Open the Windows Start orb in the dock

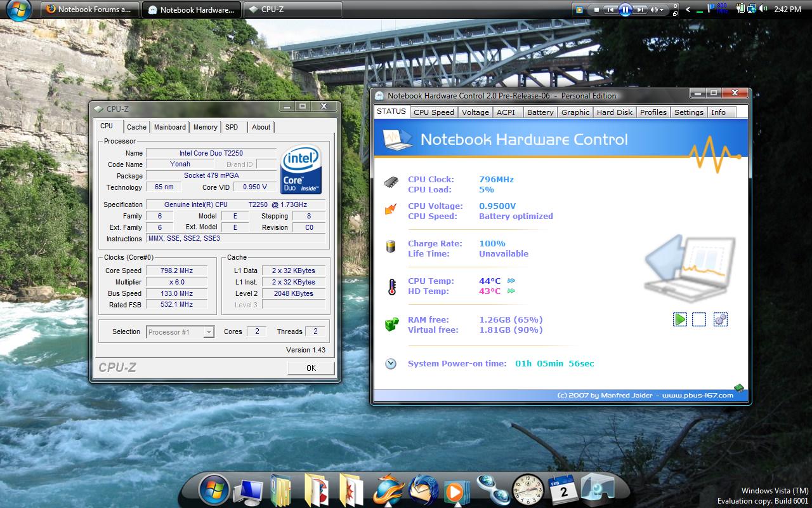click(214, 490)
